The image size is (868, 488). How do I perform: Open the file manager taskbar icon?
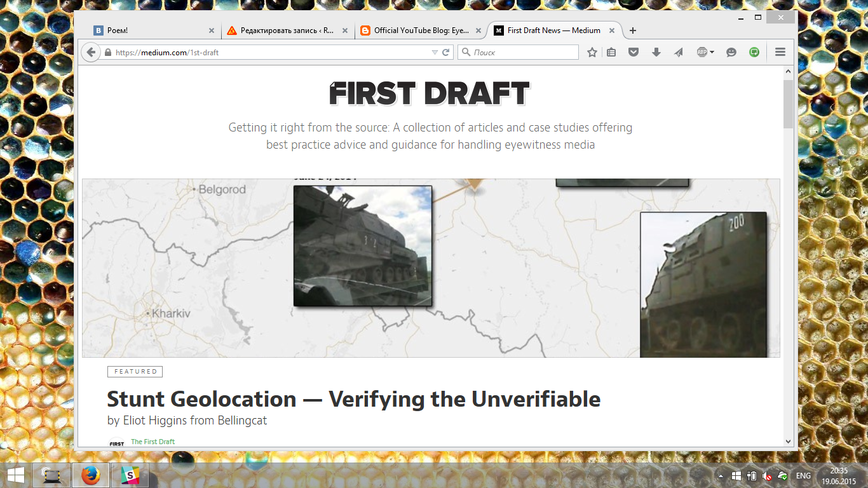51,475
